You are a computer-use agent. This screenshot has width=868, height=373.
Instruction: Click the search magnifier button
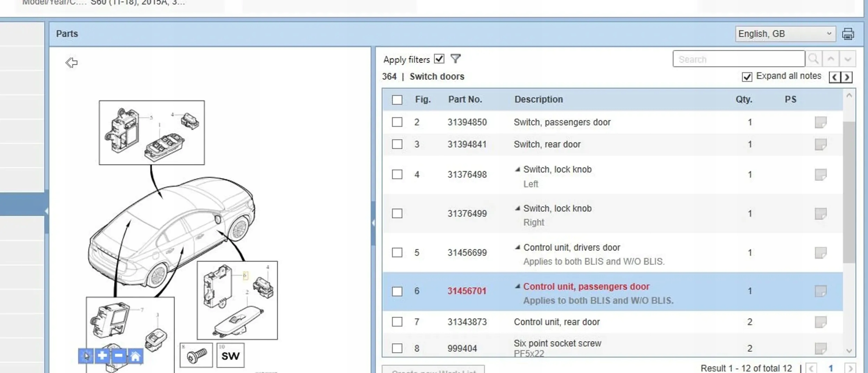[813, 59]
